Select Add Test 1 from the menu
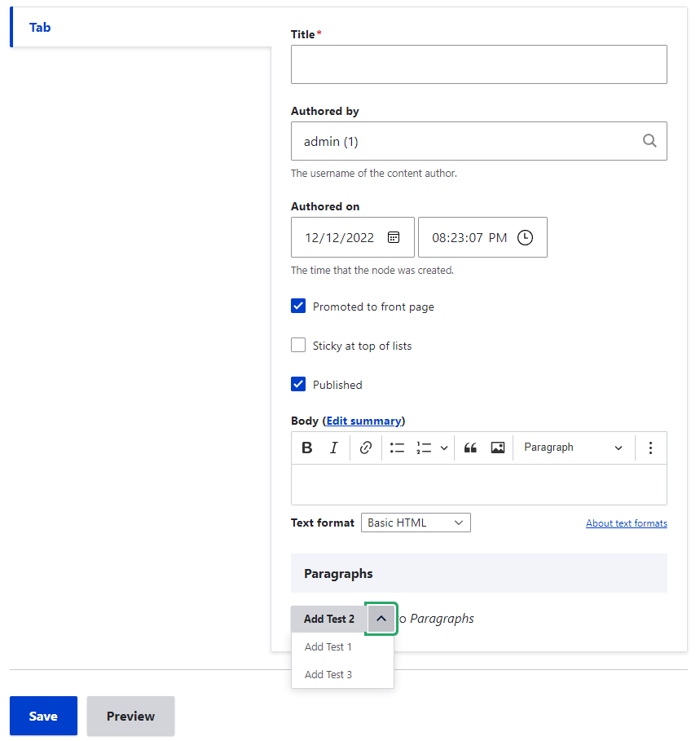The height and width of the screenshot is (741, 700). (x=328, y=646)
